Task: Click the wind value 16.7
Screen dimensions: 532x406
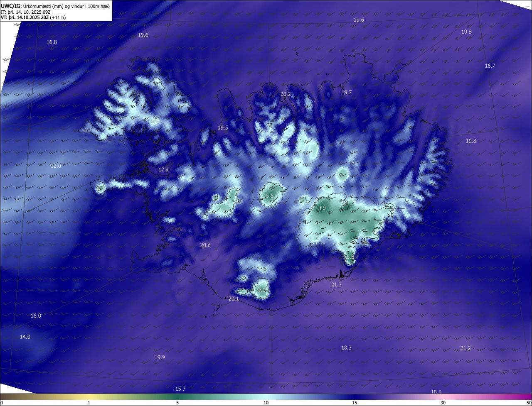Action: click(490, 66)
